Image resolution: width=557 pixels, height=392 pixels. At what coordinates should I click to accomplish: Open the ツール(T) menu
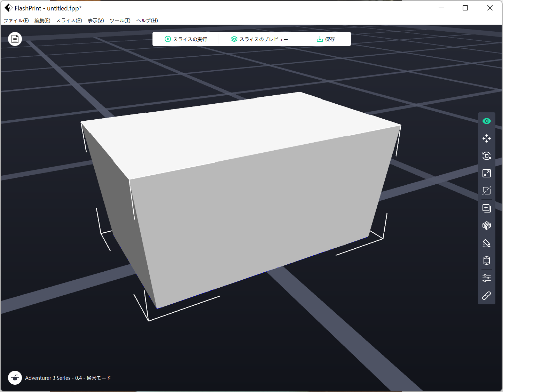(120, 21)
